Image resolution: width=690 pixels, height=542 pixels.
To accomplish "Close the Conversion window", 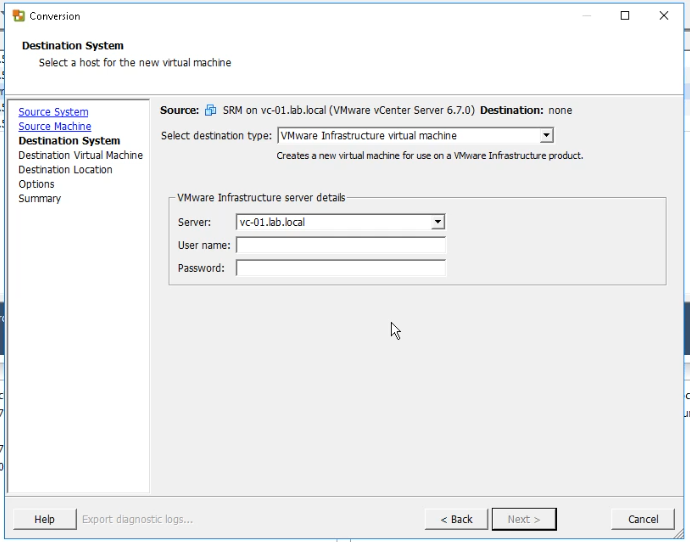I will coord(664,16).
